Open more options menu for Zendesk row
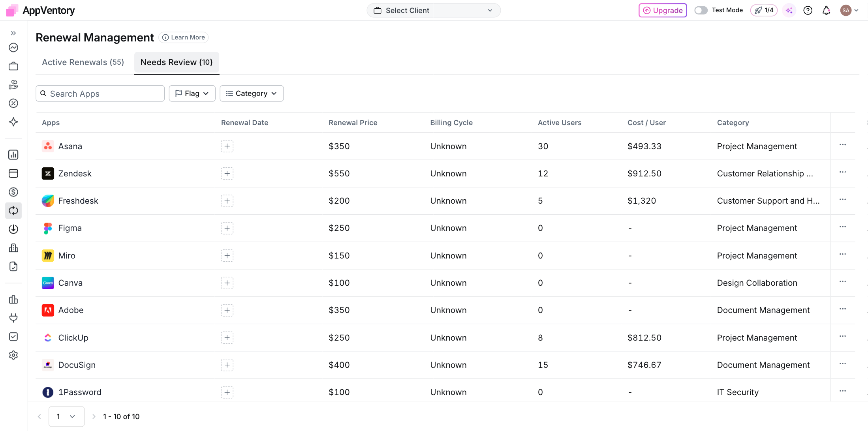This screenshot has height=431, width=868. pyautogui.click(x=843, y=172)
